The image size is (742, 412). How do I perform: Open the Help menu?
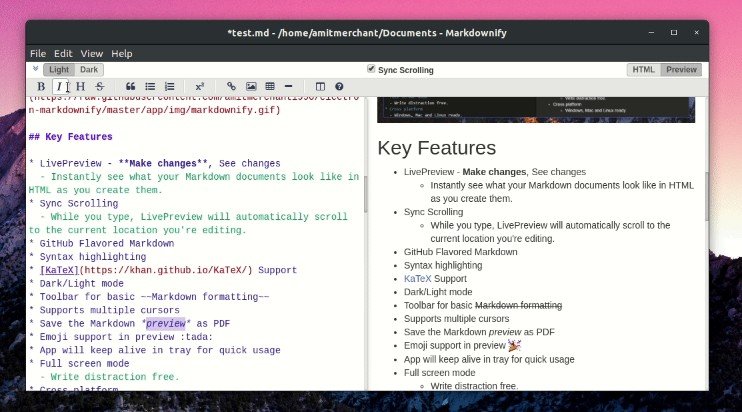tap(122, 53)
